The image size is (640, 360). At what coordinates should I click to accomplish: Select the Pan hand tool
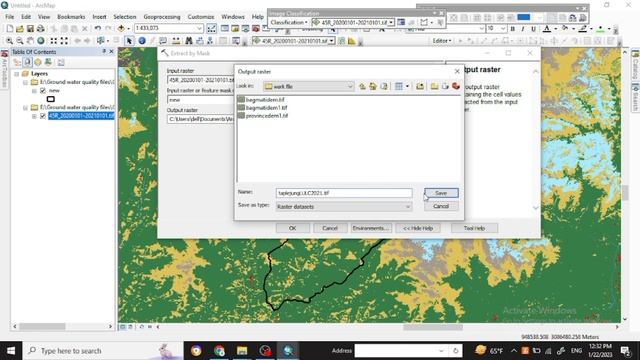30,41
